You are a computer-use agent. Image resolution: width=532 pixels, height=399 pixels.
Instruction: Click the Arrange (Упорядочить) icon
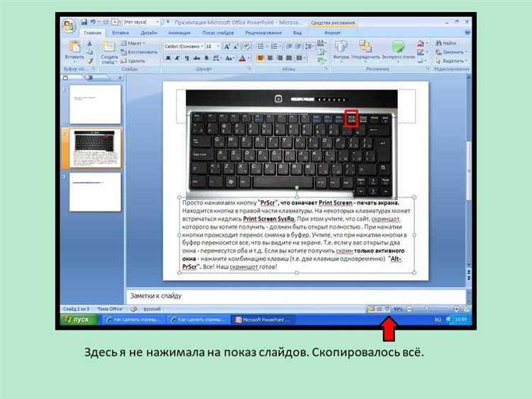click(365, 47)
